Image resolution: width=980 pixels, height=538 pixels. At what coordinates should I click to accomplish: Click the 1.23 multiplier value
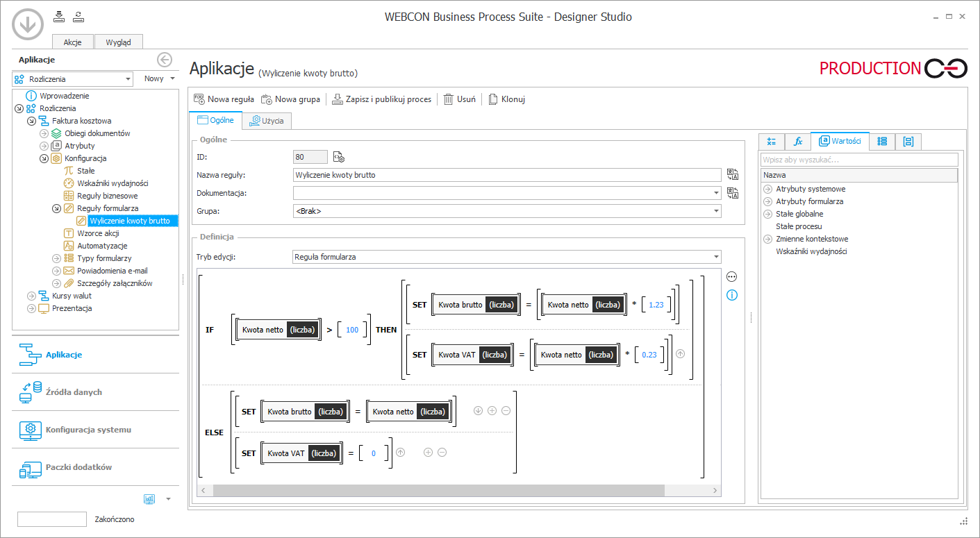point(656,305)
